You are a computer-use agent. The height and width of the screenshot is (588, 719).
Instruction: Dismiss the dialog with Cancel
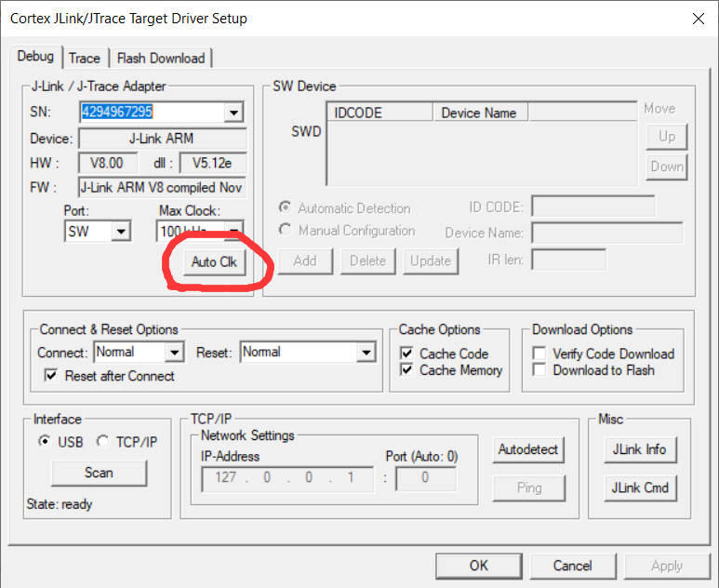pyautogui.click(x=573, y=566)
